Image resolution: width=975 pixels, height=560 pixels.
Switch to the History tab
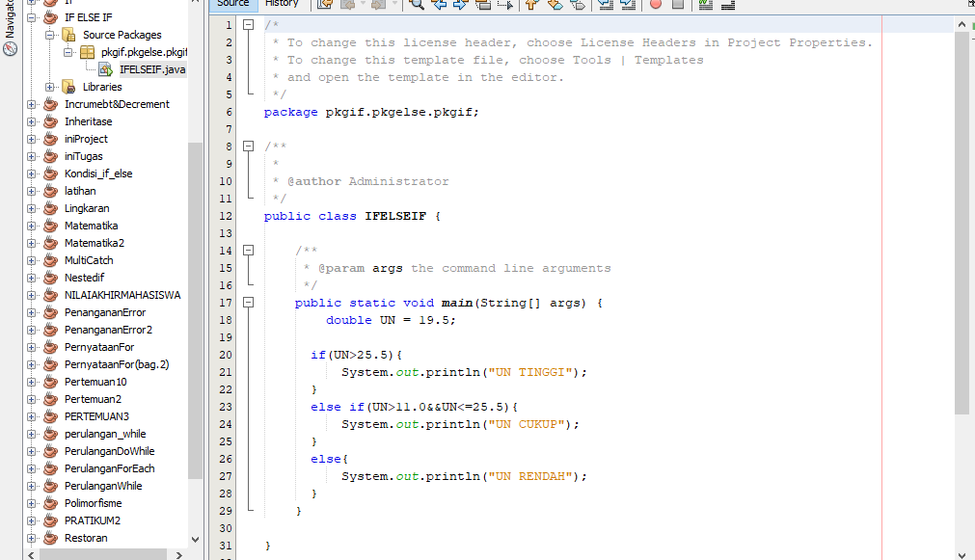(283, 4)
